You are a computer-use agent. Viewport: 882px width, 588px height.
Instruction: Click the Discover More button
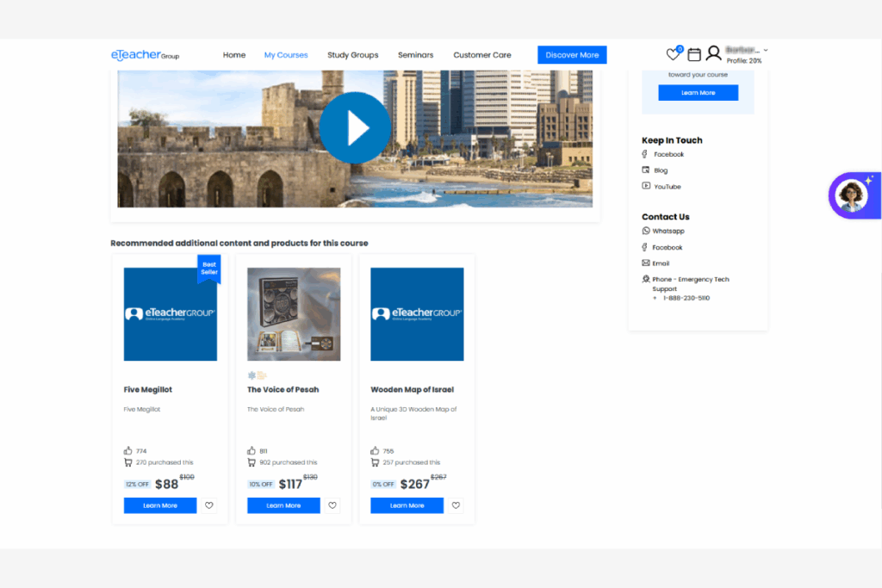pos(572,55)
